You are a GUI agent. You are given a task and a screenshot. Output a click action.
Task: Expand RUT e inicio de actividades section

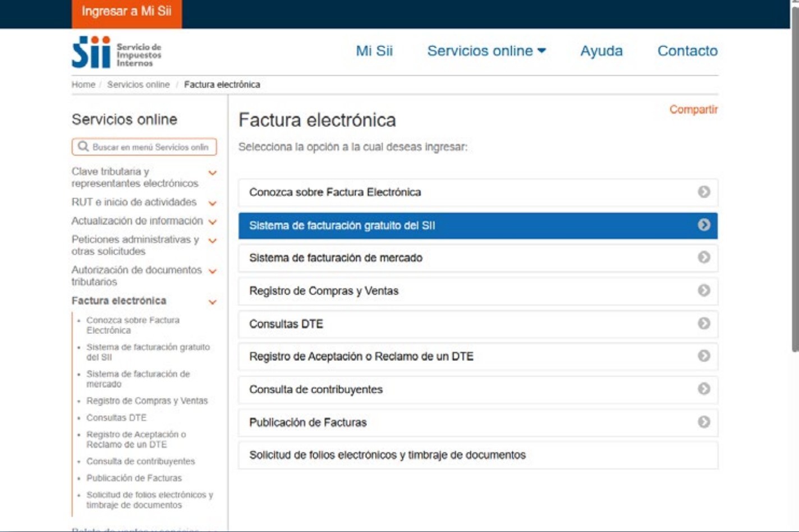click(213, 203)
